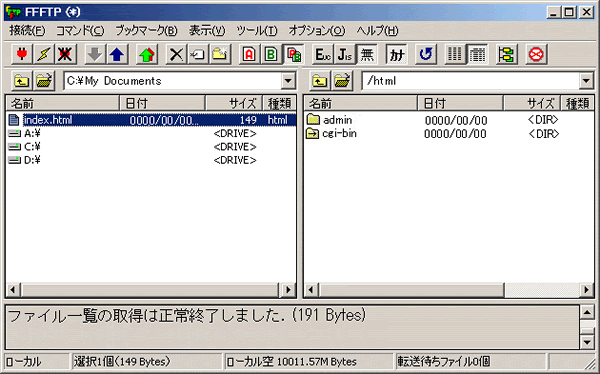Open the 表示(V) menu
The height and width of the screenshot is (374, 600).
coord(207,30)
